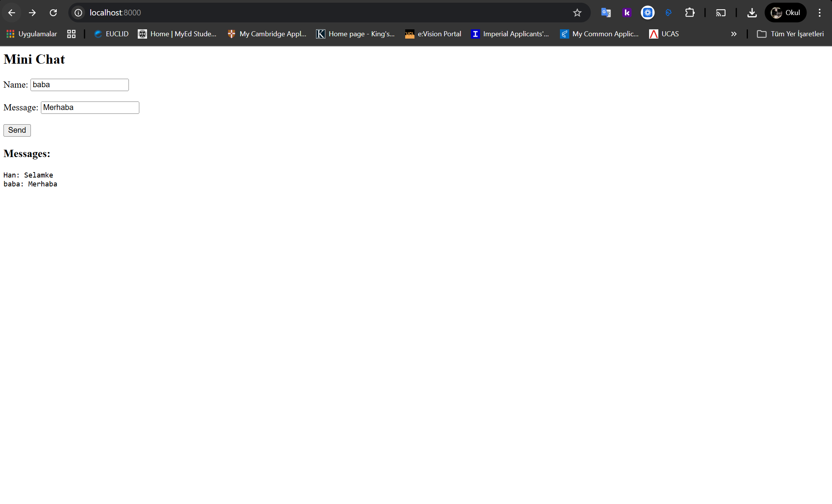The height and width of the screenshot is (504, 832).
Task: Switch to the Okul profile
Action: (x=785, y=12)
